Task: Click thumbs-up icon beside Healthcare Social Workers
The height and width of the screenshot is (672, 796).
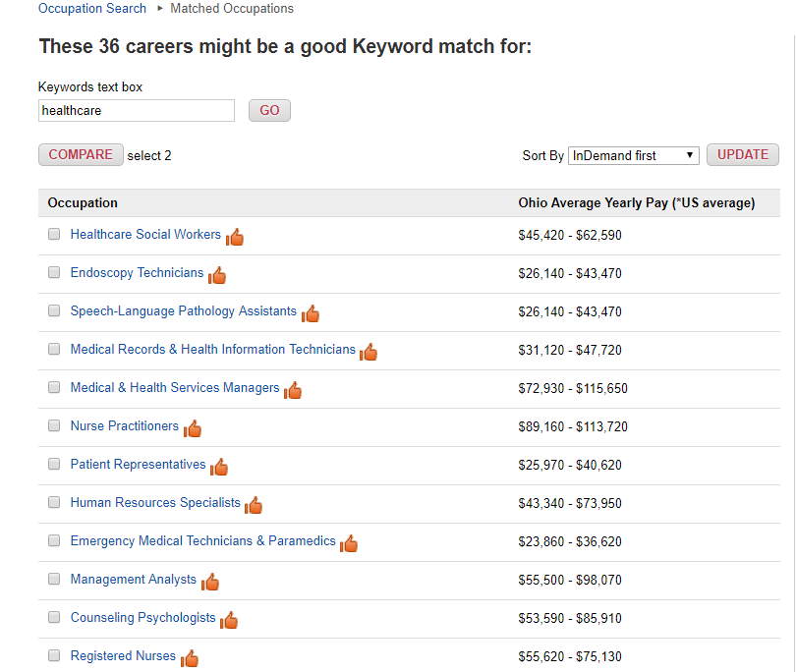Action: [235, 237]
